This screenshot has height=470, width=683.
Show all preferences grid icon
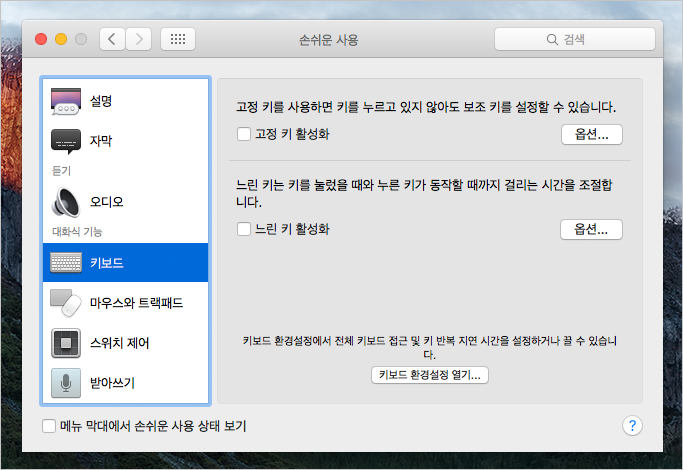click(178, 39)
